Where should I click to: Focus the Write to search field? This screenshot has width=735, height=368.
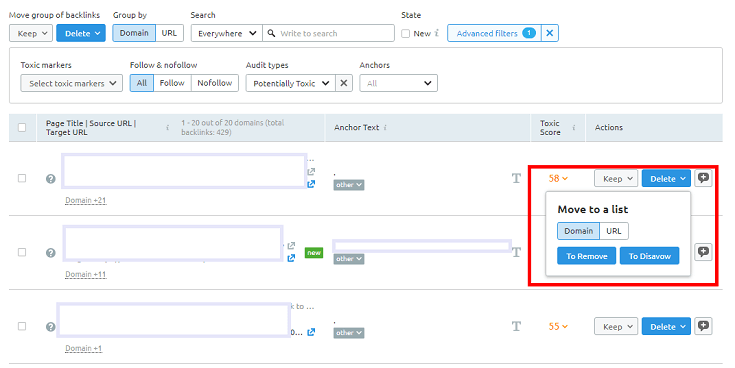328,33
